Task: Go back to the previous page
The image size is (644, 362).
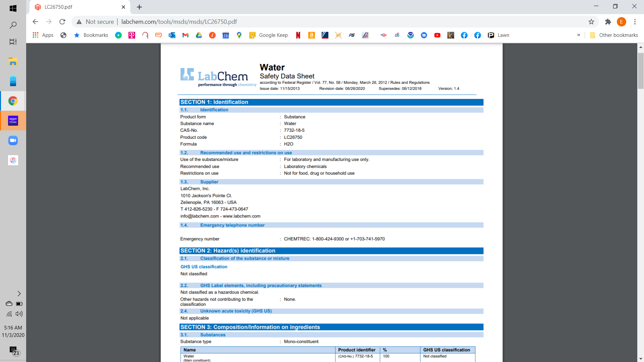Action: click(35, 22)
